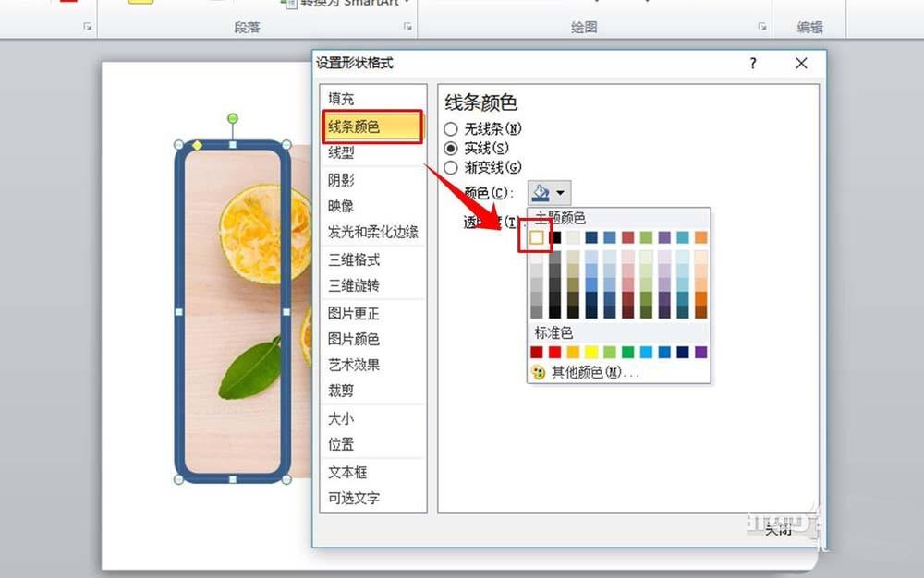Open the 颜色 dropdown arrow
Screen dimensions: 924x578
coord(562,191)
